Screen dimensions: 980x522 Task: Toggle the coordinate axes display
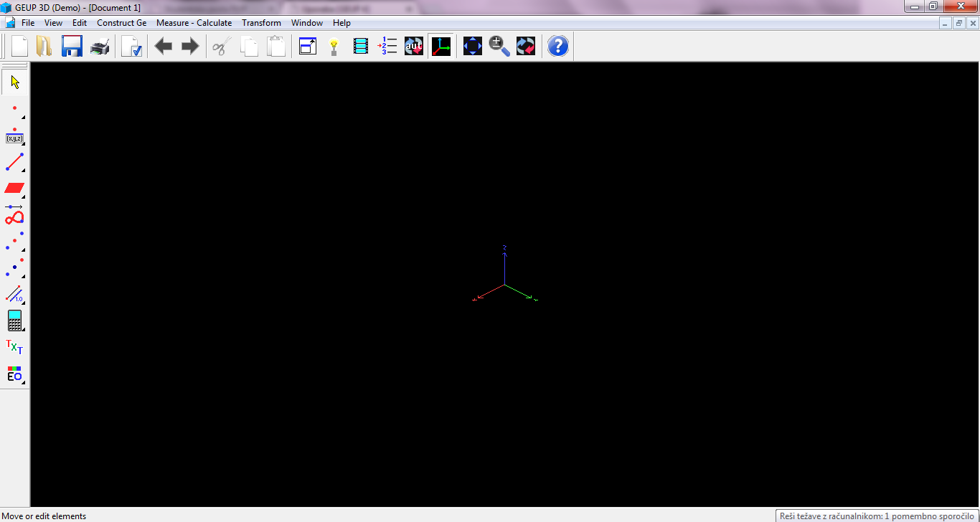coord(440,45)
